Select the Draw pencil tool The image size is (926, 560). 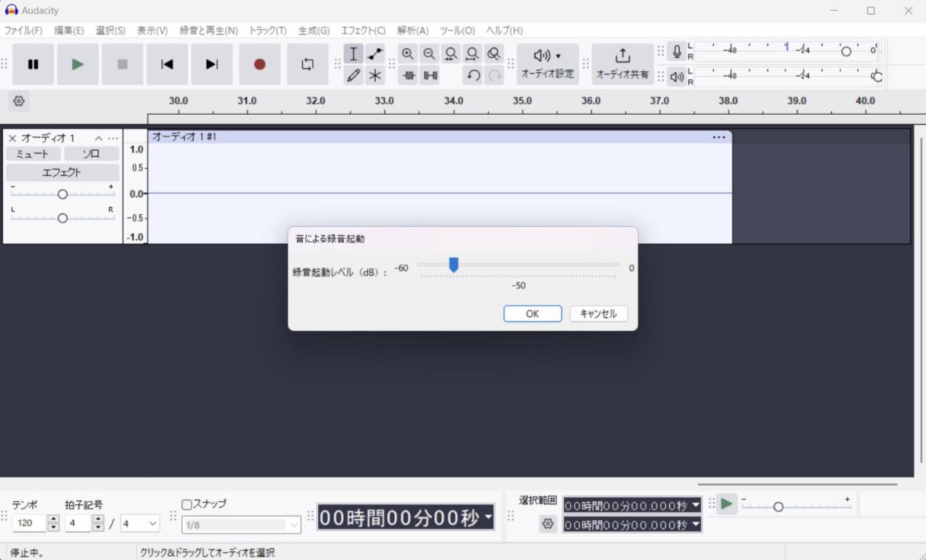[354, 75]
